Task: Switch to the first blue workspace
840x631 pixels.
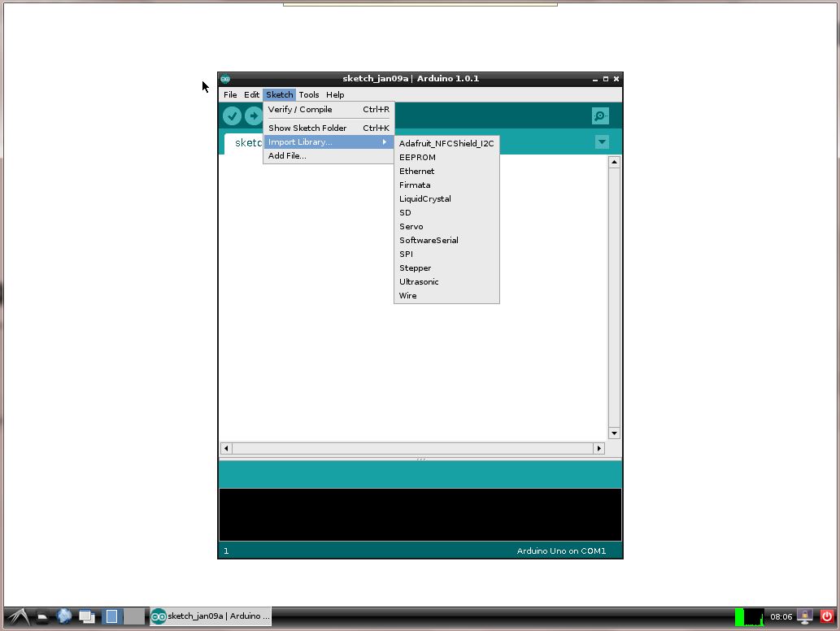Action: click(x=112, y=616)
